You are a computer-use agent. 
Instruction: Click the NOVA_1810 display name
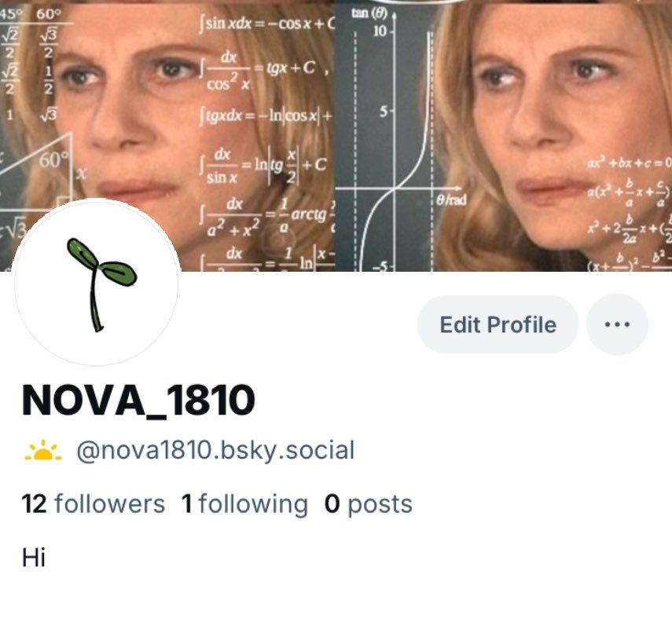click(138, 401)
